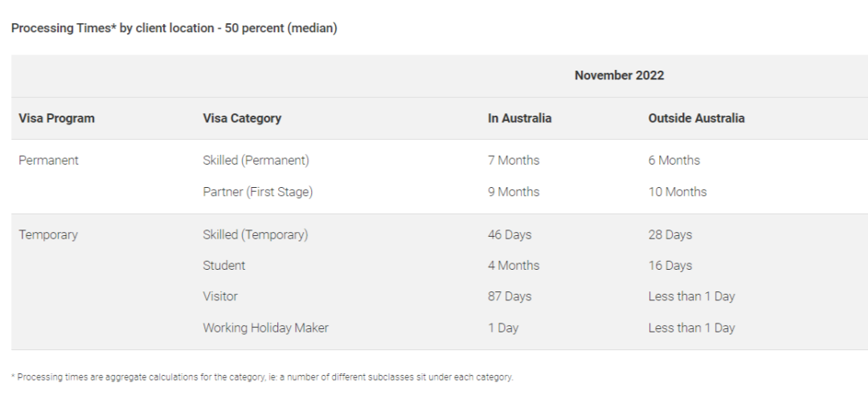This screenshot has width=868, height=399.
Task: Click the November 2022 header cell
Action: point(619,75)
